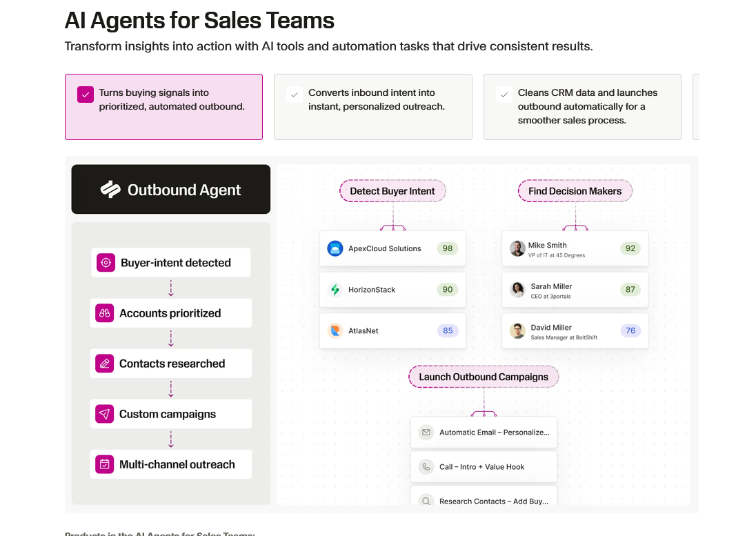Click the search icon beside Research Contacts
The height and width of the screenshot is (536, 756).
coord(426,501)
